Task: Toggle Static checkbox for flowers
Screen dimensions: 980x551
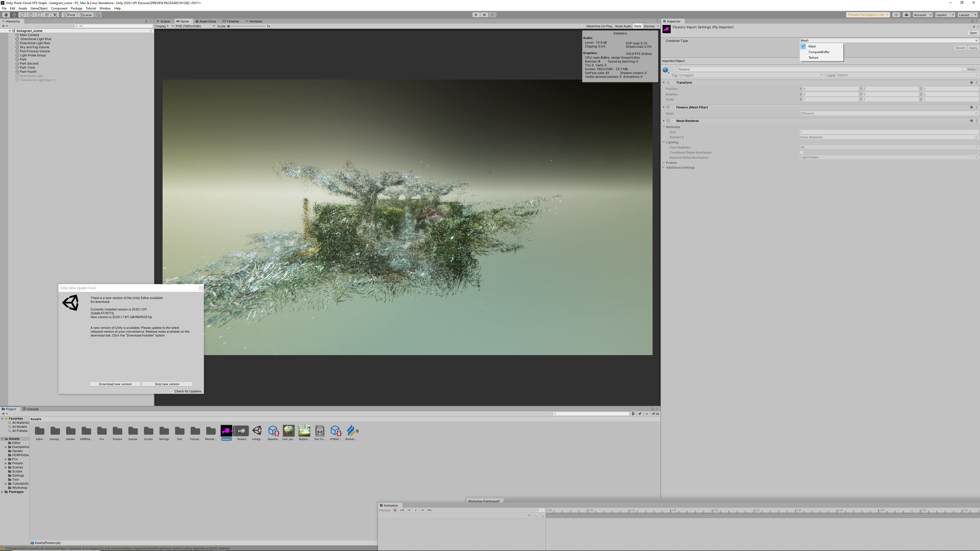Action: tap(964, 69)
